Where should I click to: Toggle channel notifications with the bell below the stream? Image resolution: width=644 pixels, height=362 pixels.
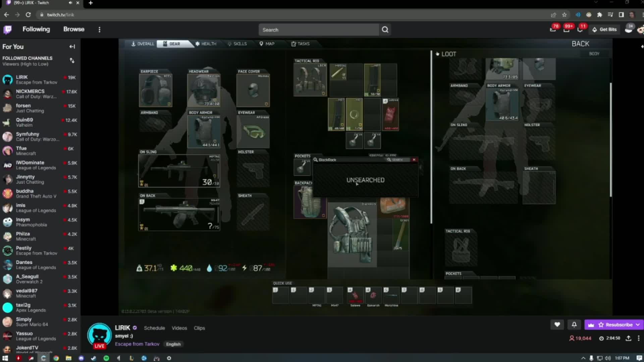click(574, 324)
